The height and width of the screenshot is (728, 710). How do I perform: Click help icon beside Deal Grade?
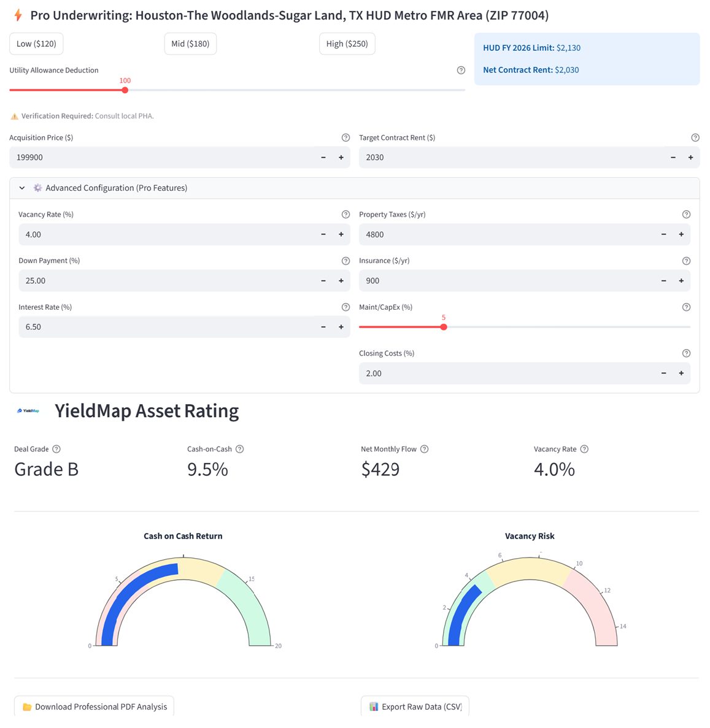click(56, 449)
